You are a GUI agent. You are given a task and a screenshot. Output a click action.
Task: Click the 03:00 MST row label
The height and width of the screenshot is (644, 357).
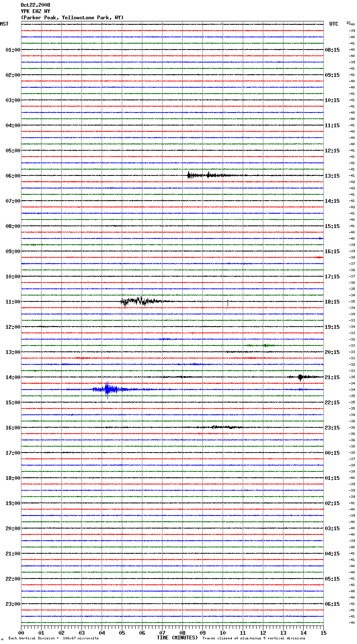(13, 100)
